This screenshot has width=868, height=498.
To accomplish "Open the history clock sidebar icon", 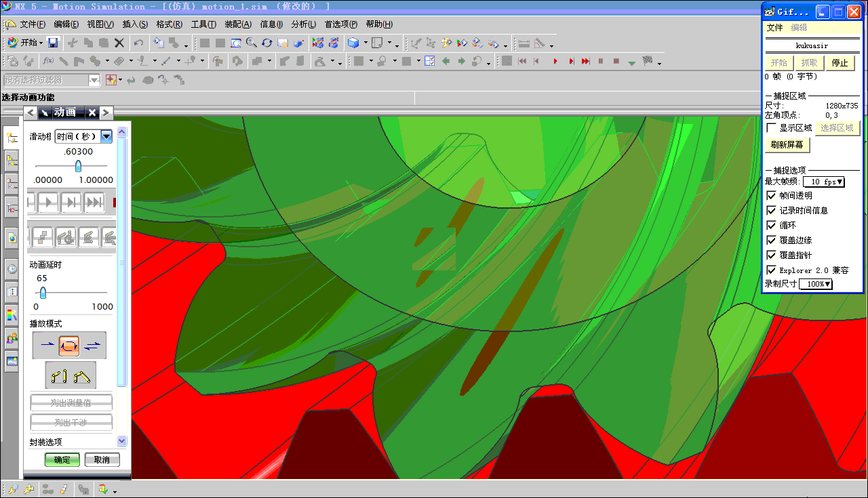I will 12,269.
